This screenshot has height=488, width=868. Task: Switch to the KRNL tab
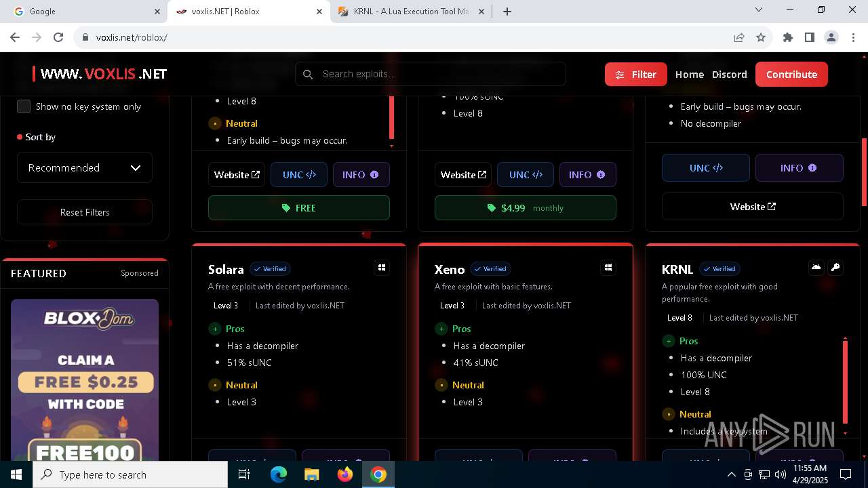(411, 12)
